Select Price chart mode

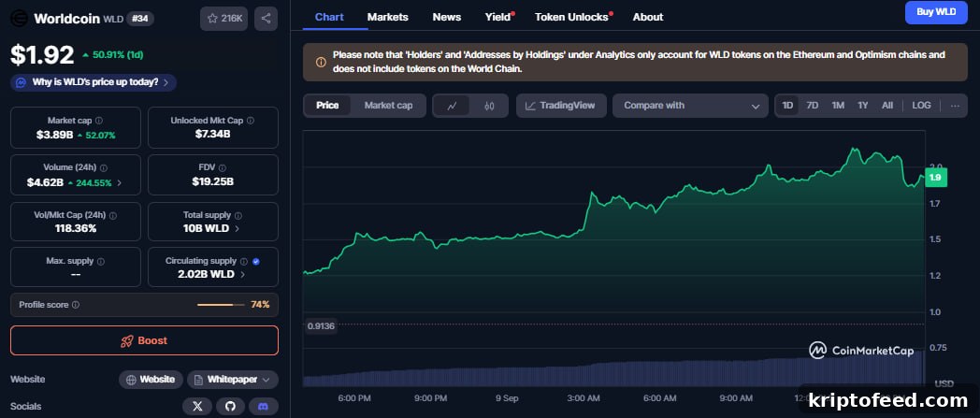[x=327, y=106]
